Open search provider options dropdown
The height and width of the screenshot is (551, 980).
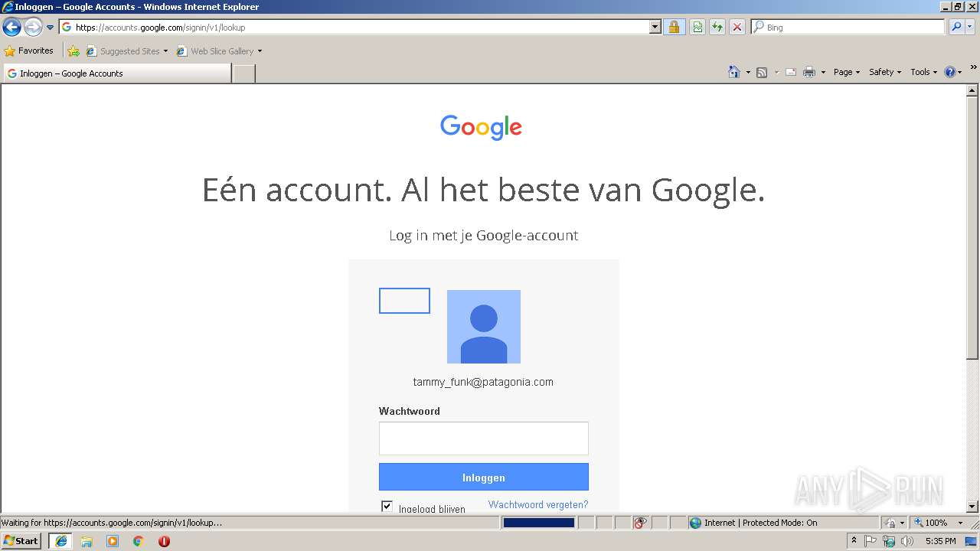[970, 27]
